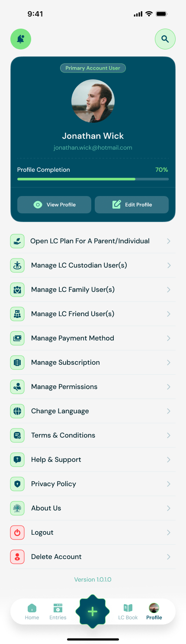Tap the Help & Support chat icon
The image size is (186, 644).
[x=17, y=460]
